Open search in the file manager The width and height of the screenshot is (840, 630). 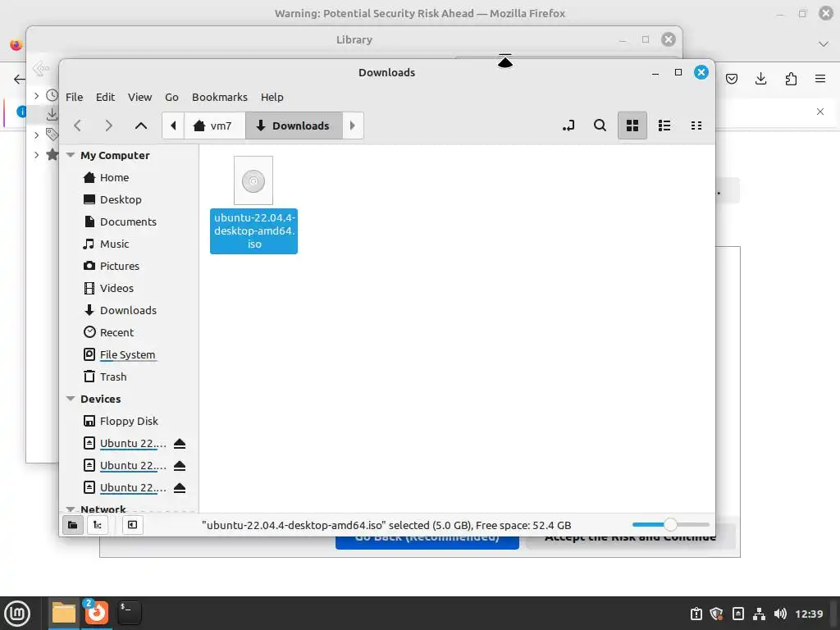[x=600, y=126]
